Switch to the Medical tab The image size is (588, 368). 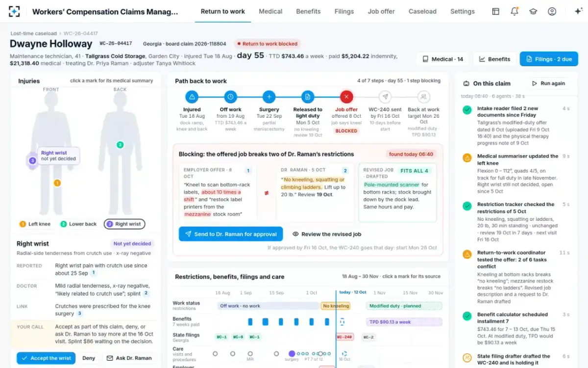(x=270, y=11)
